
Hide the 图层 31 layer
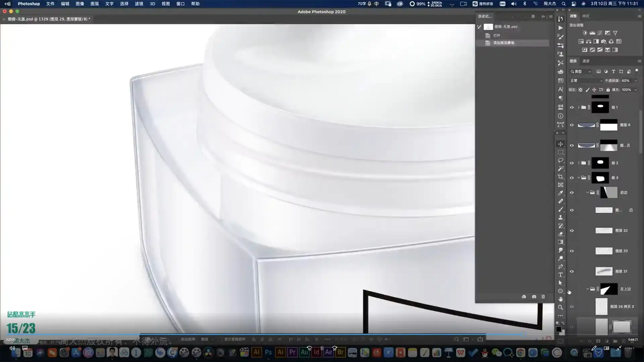point(572,271)
